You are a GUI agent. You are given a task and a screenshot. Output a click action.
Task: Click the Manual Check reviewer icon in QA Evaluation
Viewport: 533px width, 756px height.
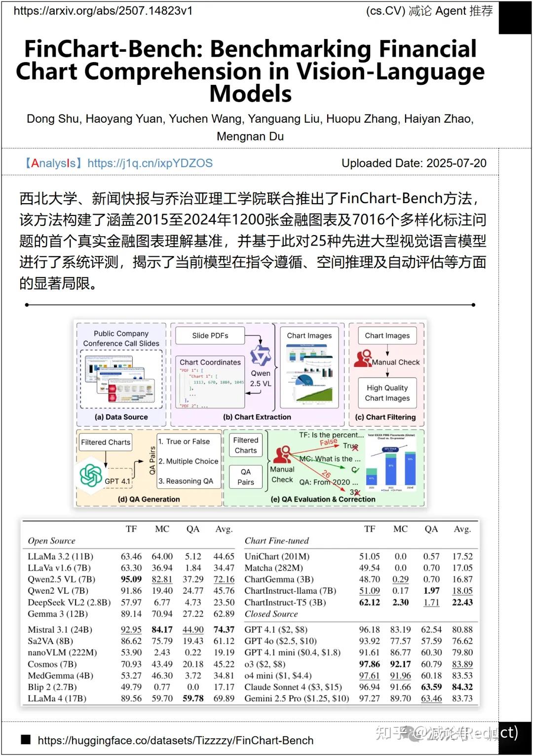[x=282, y=456]
